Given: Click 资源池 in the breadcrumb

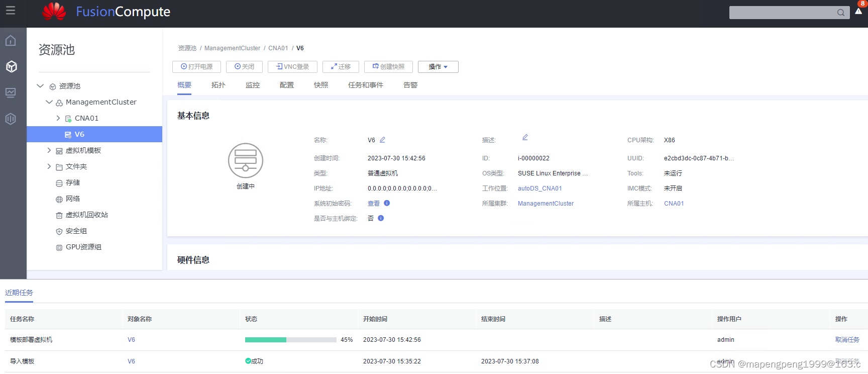Looking at the screenshot, I should (187, 48).
